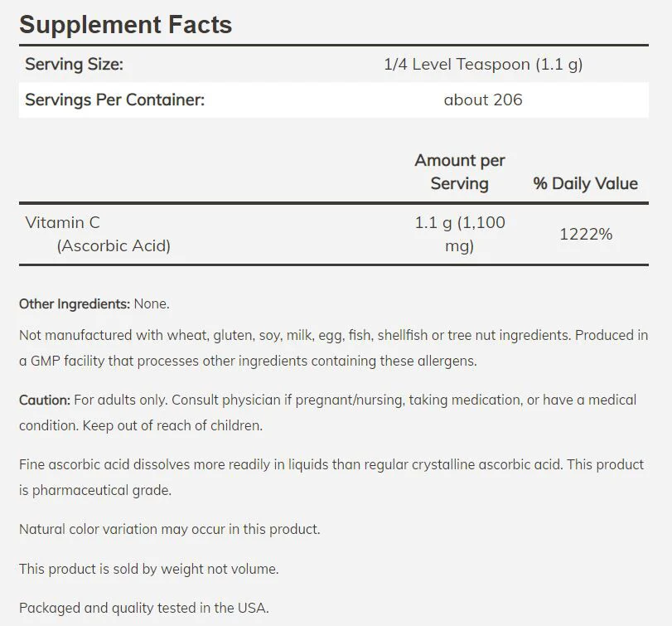
Task: Click the Ascorbic Acid text
Action: coord(114,245)
